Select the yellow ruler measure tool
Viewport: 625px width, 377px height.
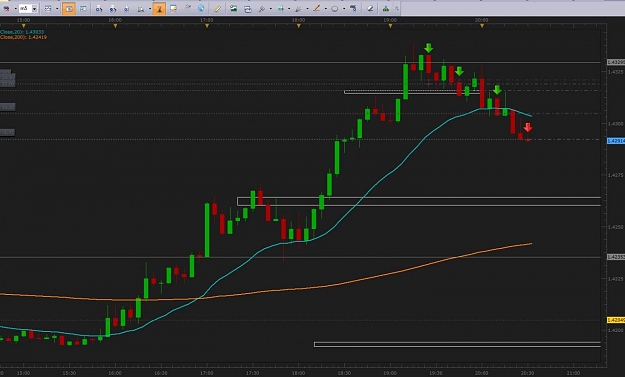tap(218, 8)
